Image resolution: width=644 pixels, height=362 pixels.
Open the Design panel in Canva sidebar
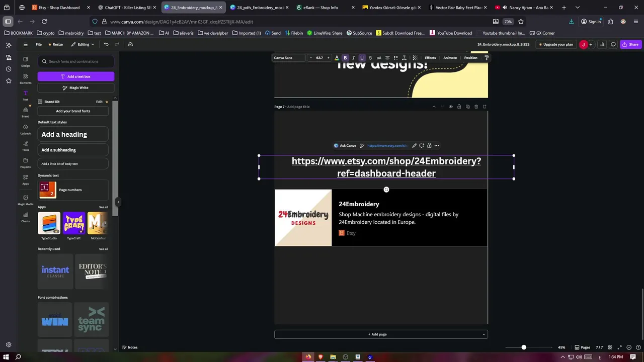[25, 61]
